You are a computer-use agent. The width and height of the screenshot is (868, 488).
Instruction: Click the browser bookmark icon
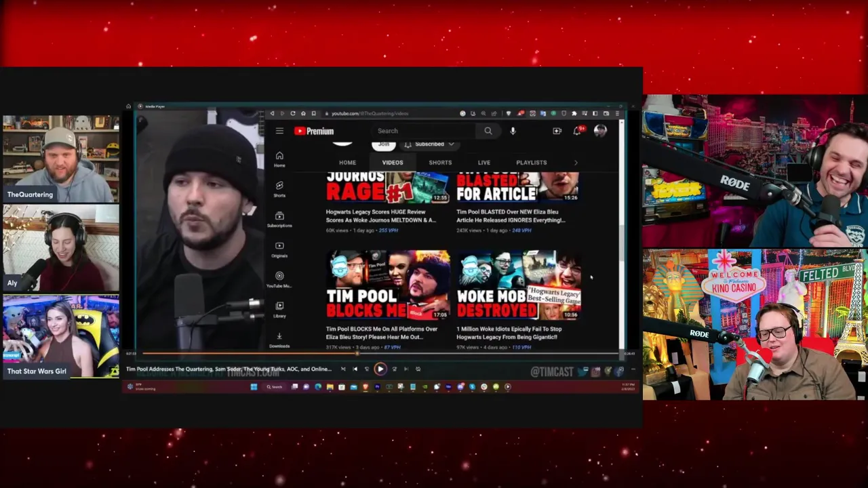[314, 113]
